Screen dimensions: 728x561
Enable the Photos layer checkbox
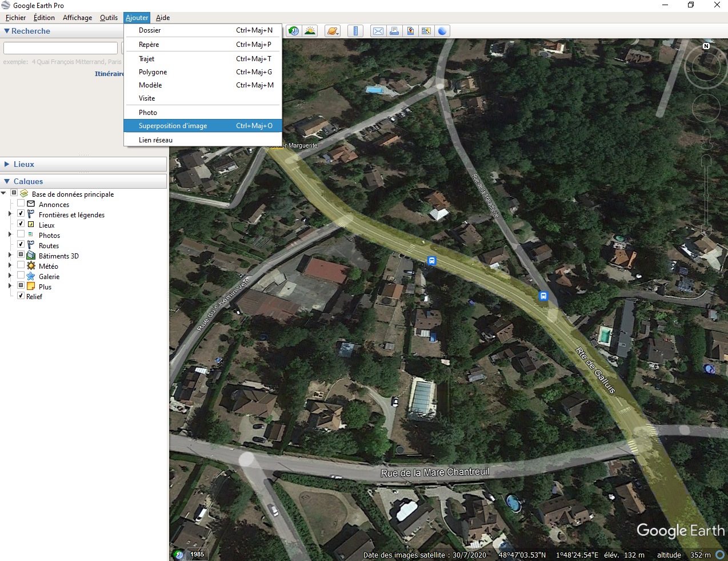pyautogui.click(x=21, y=234)
